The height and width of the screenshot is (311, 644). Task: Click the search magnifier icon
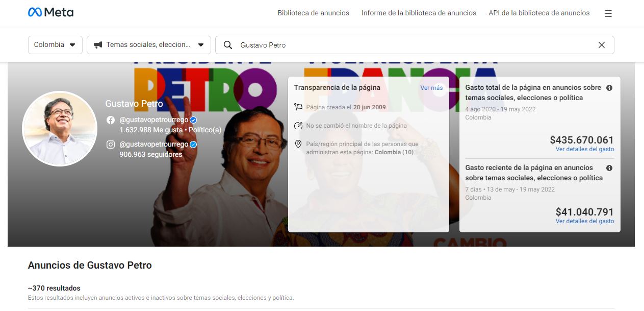228,45
